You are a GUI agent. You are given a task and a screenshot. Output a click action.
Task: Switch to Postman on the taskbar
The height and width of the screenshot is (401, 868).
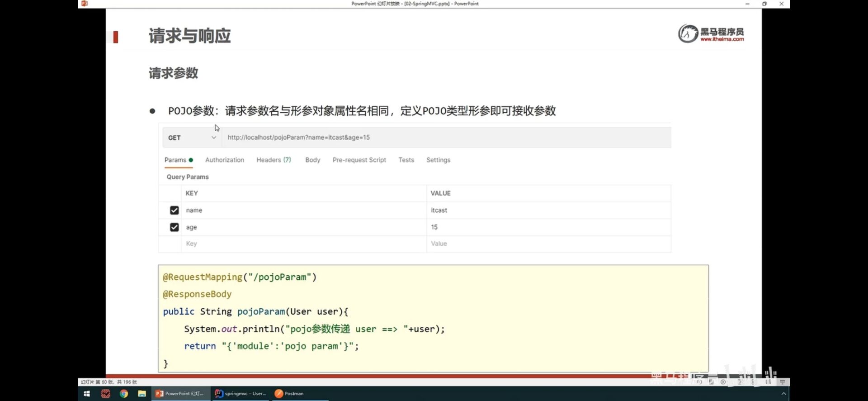(300, 394)
